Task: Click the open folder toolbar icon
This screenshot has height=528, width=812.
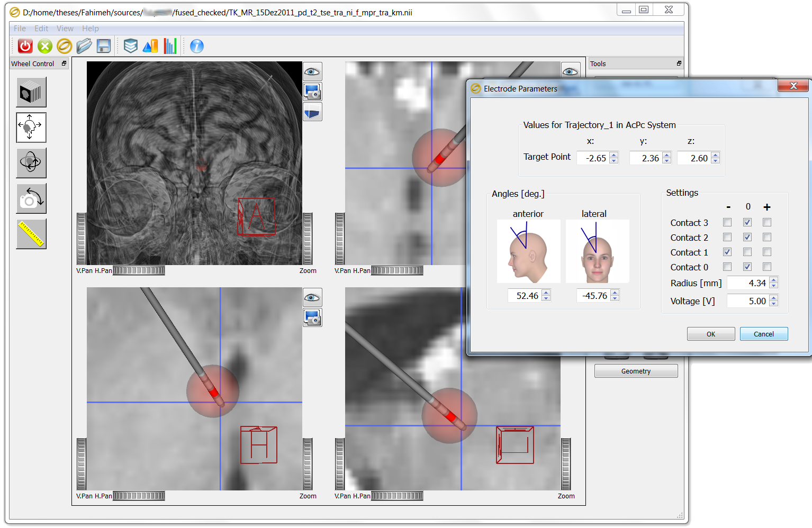Action: [x=84, y=46]
